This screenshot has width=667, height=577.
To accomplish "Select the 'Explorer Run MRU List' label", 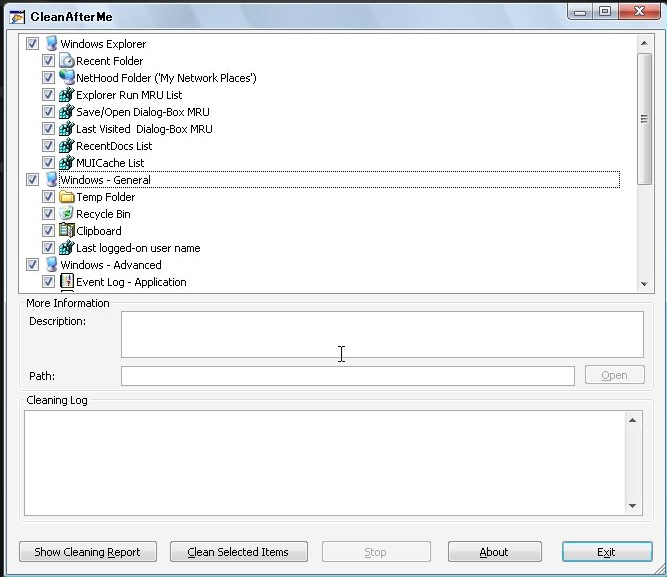I will coord(129,95).
